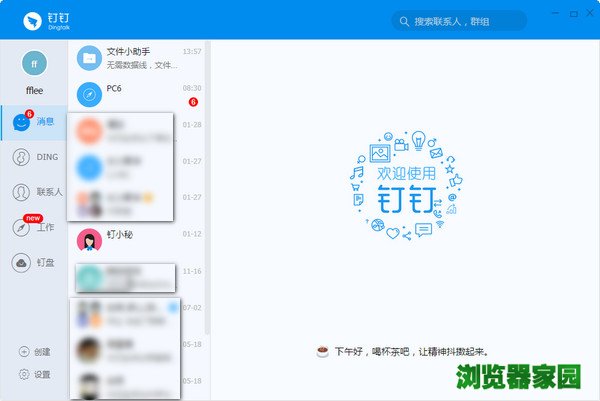Viewport: 600px width, 401px height.
Task: Click the magnifier icon in search bar
Action: [x=403, y=21]
